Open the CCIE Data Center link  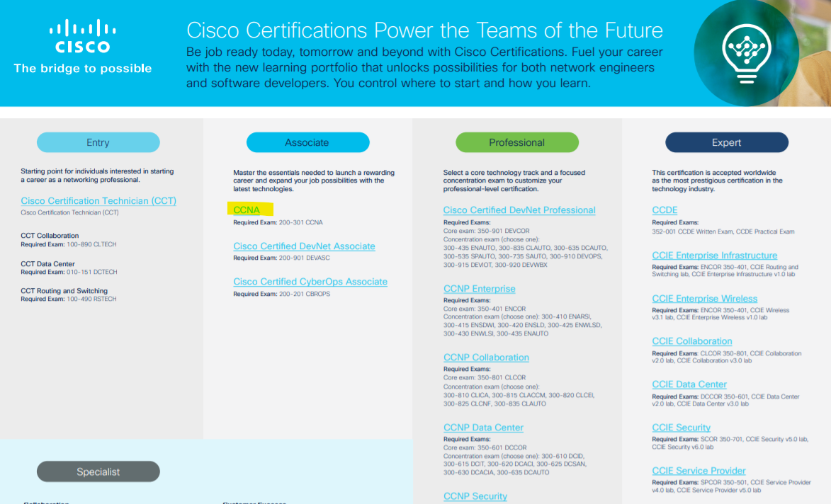[x=689, y=384]
